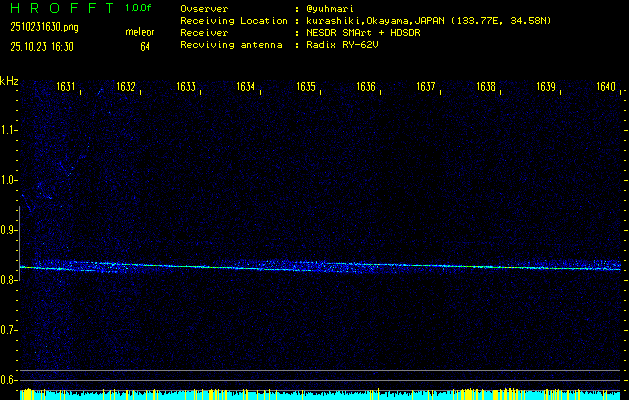This screenshot has height=400, width=629.
Task: Click the 1640 time marker
Action: pyautogui.click(x=605, y=87)
